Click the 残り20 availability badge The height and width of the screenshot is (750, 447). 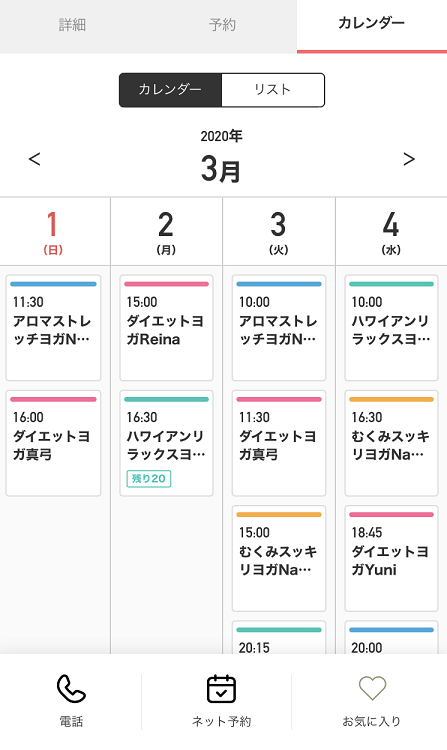click(x=149, y=478)
